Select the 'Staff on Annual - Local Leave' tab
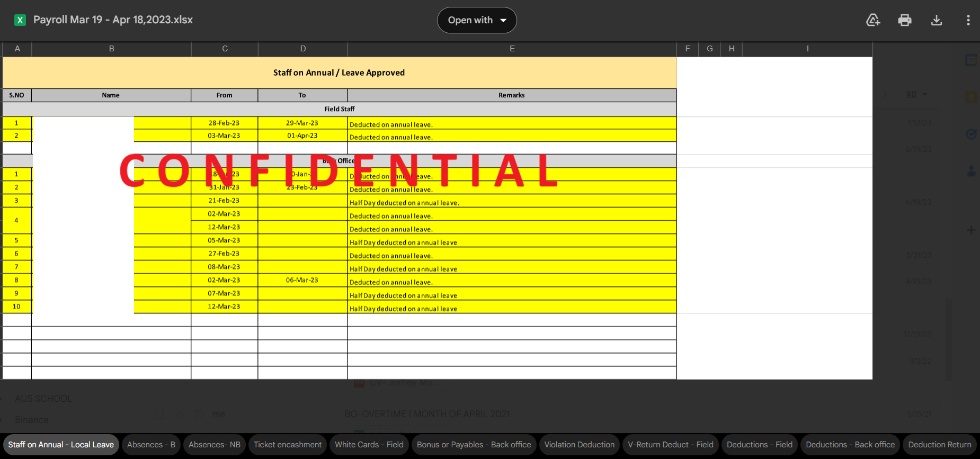This screenshot has height=459, width=980. pyautogui.click(x=61, y=445)
